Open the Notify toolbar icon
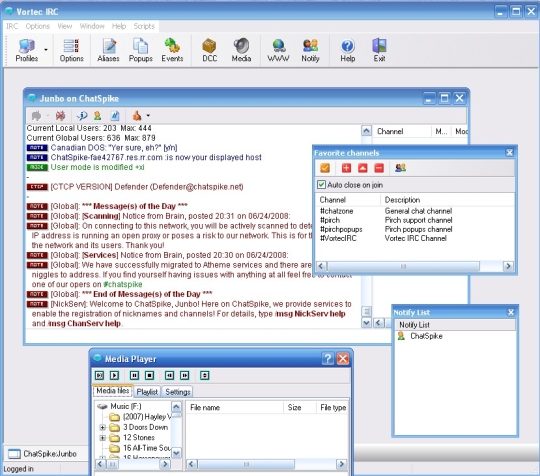This screenshot has height=476, width=540. click(x=310, y=50)
